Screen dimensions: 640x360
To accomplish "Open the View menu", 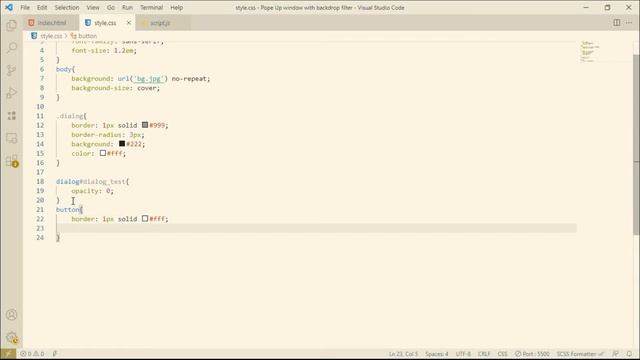I will click(93, 7).
